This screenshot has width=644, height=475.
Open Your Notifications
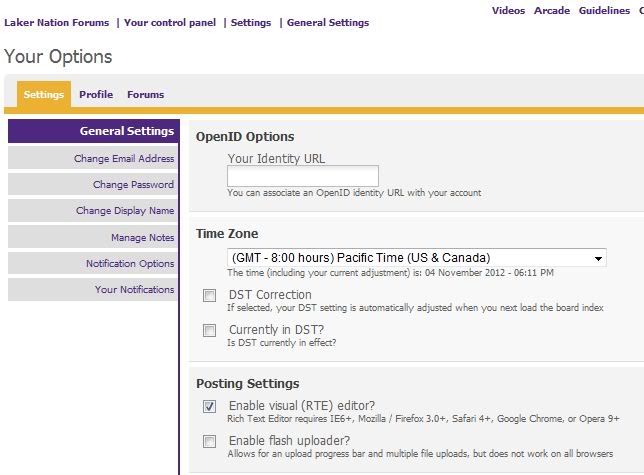pos(93,289)
